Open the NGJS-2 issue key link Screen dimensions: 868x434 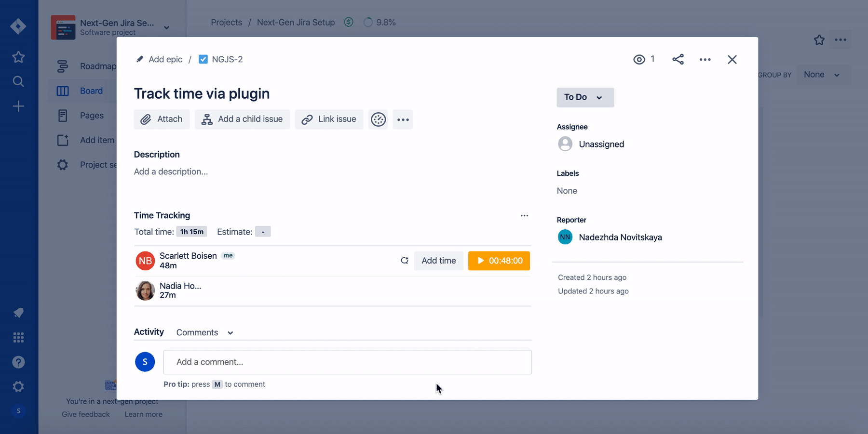(x=227, y=59)
